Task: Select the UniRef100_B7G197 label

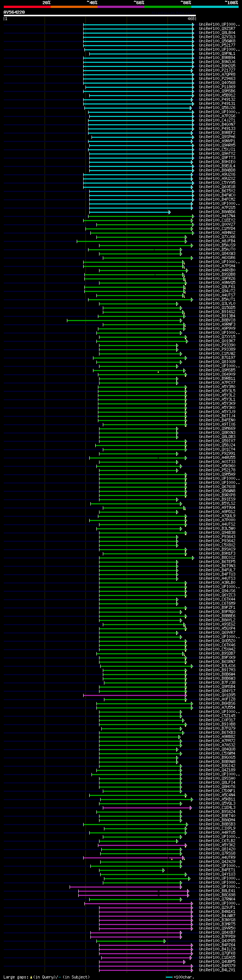Action: 217,358
